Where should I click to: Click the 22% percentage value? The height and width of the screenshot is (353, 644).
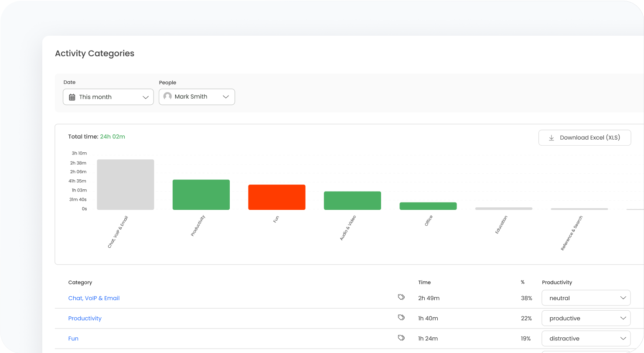click(526, 318)
